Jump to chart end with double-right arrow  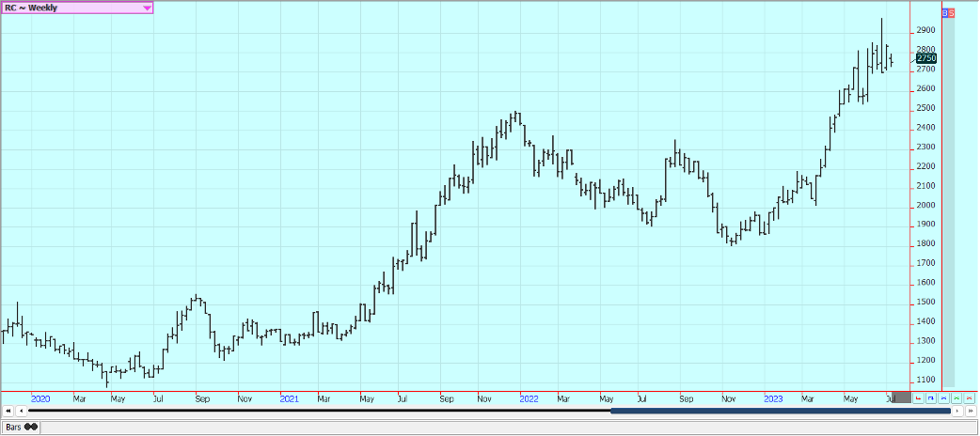coord(971,411)
